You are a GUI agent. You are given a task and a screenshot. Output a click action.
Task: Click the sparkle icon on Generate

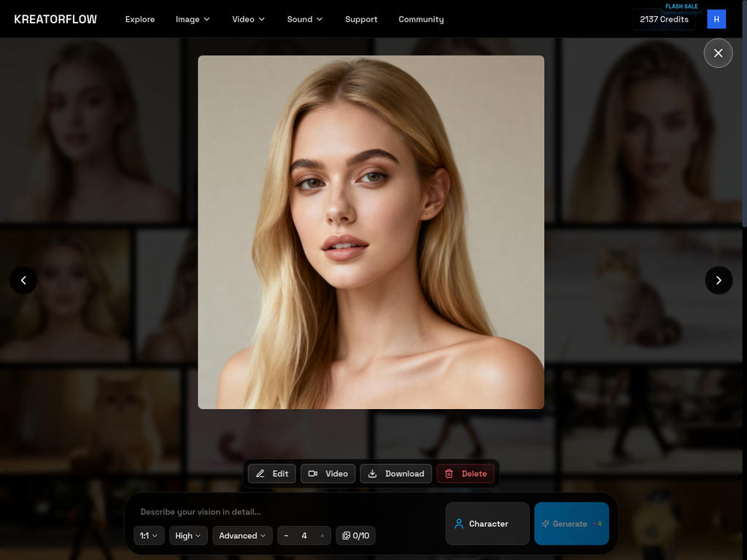(545, 524)
